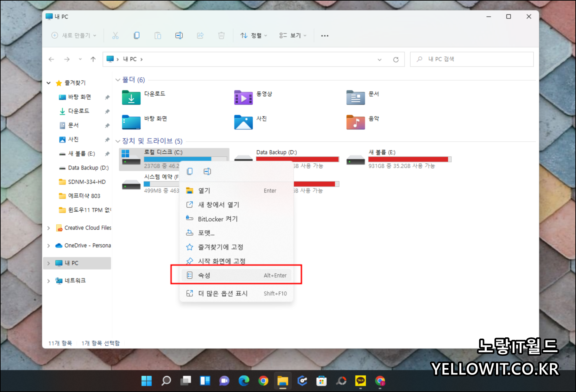This screenshot has height=392, width=576.
Task: Choose BitLocker 켜기 from the context menu
Action: [x=218, y=219]
